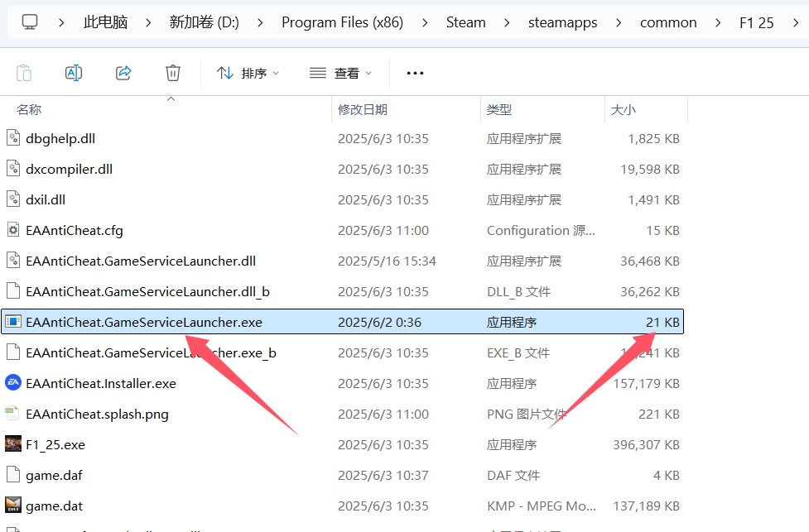This screenshot has width=809, height=532.
Task: Click the monitor icon in address bar
Action: [x=30, y=22]
